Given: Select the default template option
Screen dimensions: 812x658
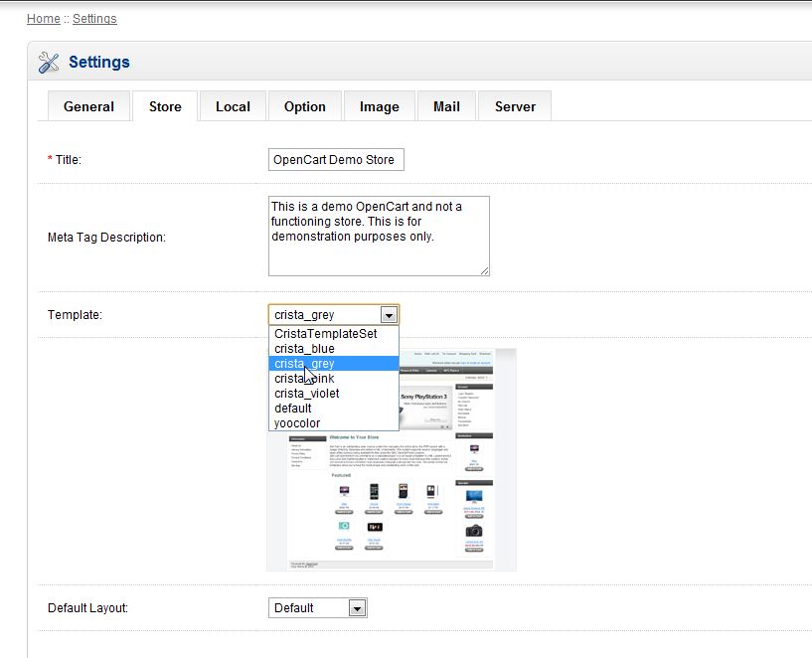Looking at the screenshot, I should (293, 409).
